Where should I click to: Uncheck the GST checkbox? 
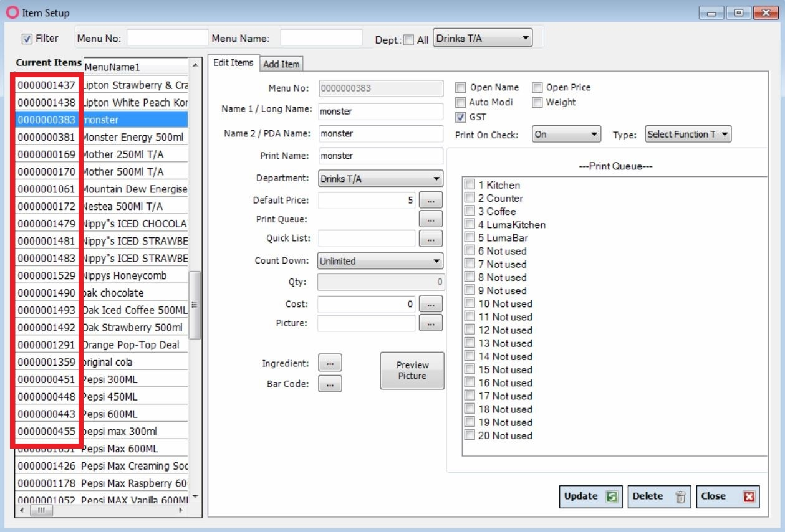(x=460, y=117)
